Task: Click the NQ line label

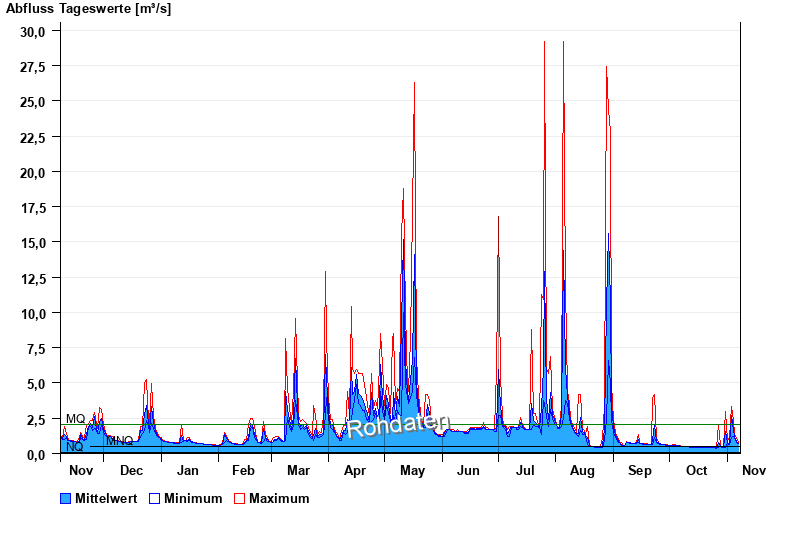Action: pyautogui.click(x=74, y=447)
